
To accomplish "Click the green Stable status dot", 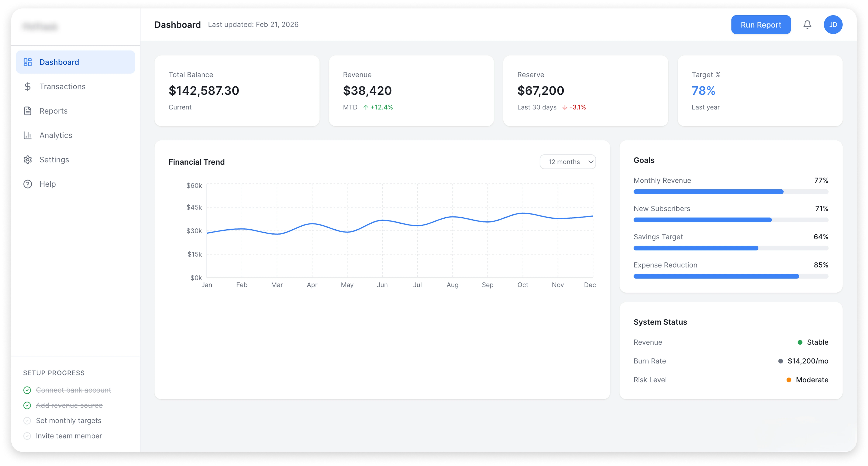I will [800, 342].
